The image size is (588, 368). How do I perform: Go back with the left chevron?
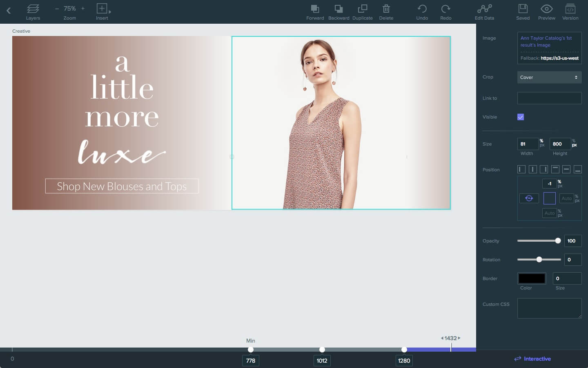pos(9,11)
